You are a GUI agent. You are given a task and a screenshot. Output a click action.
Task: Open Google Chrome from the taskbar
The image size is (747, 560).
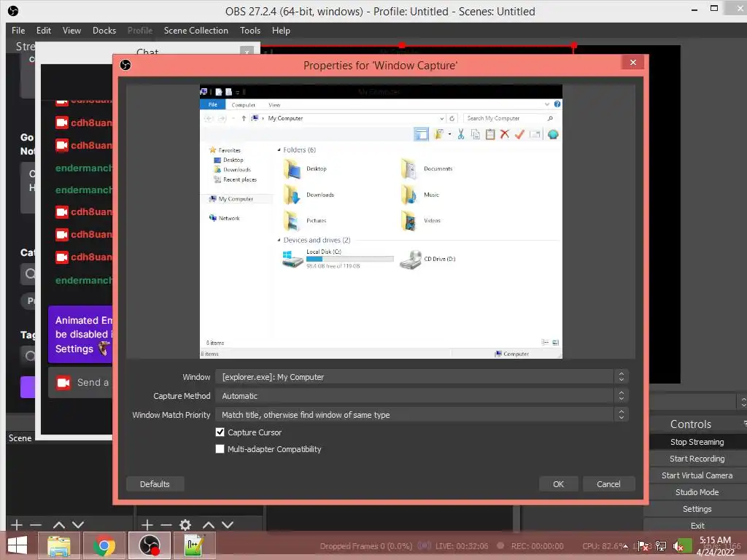click(x=104, y=545)
